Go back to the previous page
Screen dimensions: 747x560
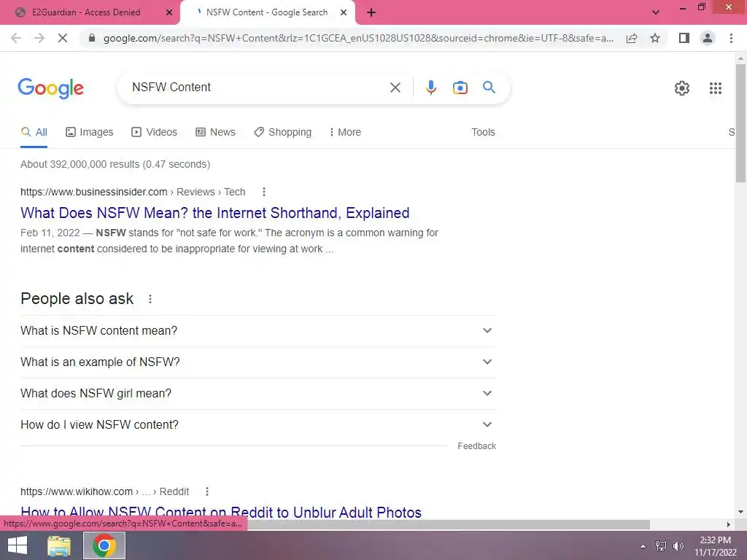[16, 38]
